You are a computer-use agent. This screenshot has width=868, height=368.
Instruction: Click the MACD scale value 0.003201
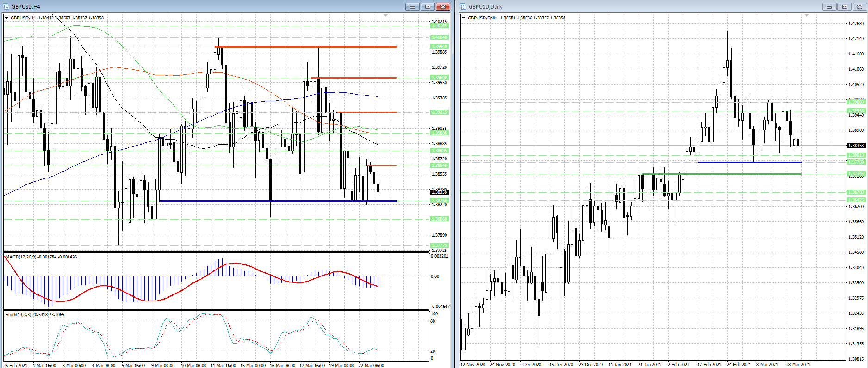pos(440,256)
